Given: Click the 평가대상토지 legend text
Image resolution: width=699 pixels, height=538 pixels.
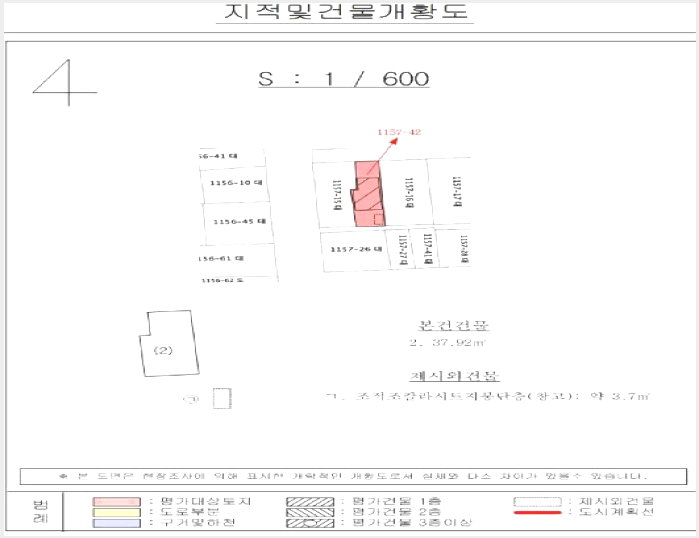Looking at the screenshot, I should coord(206,501).
